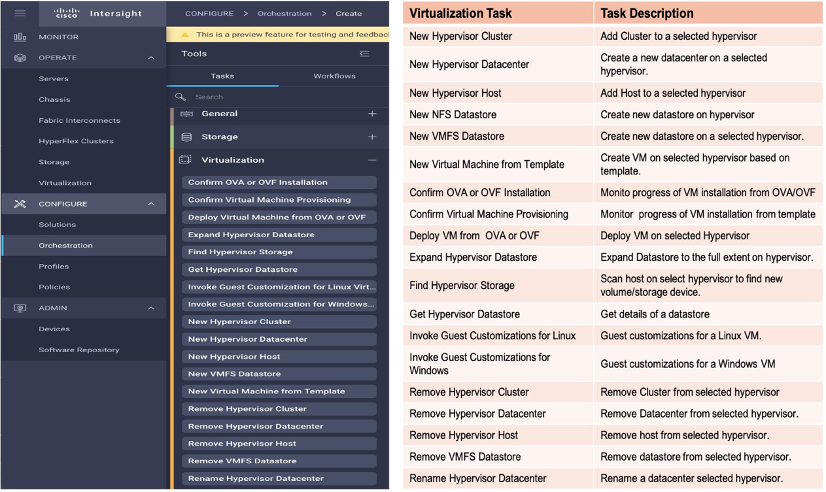This screenshot has width=826, height=492.
Task: Select Invoke Guest Customization for Windows task
Action: point(279,304)
